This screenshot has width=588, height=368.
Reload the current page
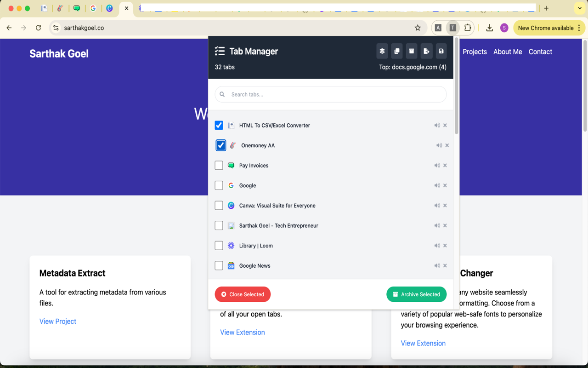[x=39, y=28]
